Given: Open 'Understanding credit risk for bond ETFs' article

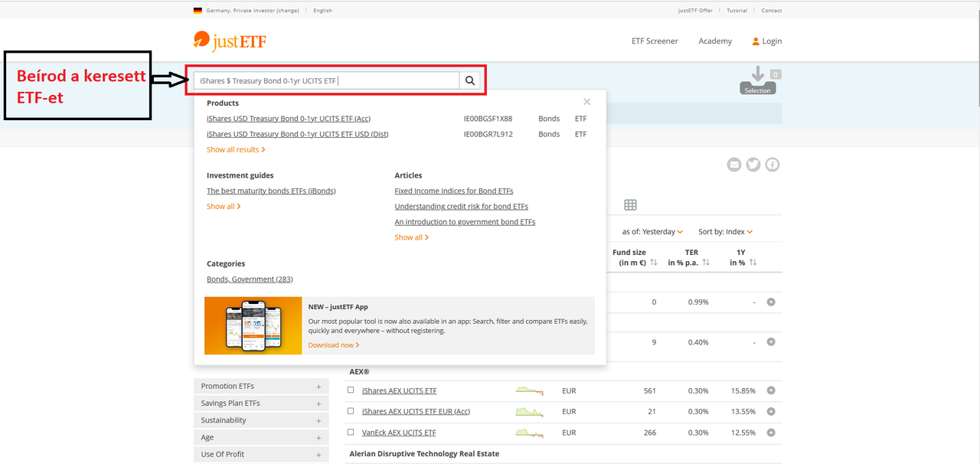Looking at the screenshot, I should pyautogui.click(x=462, y=206).
